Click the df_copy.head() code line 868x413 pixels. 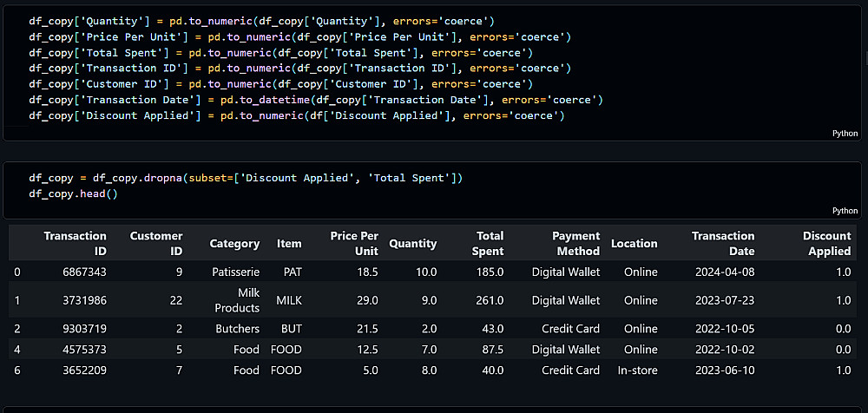click(73, 193)
